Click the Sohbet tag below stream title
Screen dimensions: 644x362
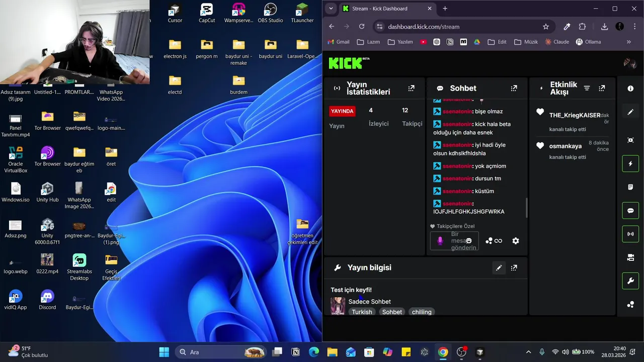tap(392, 312)
